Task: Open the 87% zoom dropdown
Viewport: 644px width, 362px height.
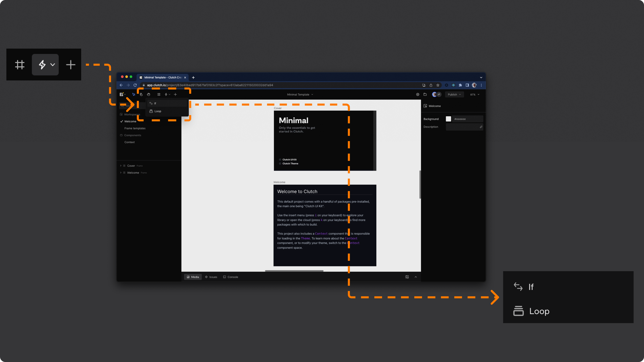Action: [x=474, y=94]
